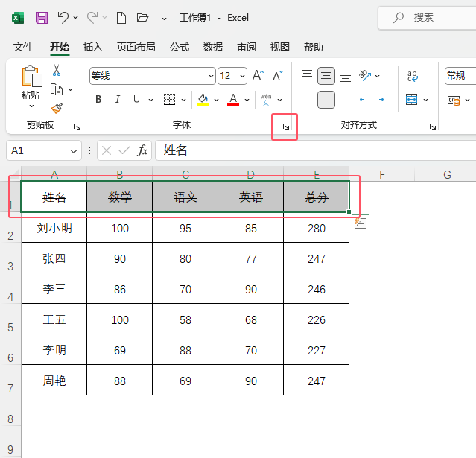Toggle Italic formatting
476x458 pixels.
[118, 100]
